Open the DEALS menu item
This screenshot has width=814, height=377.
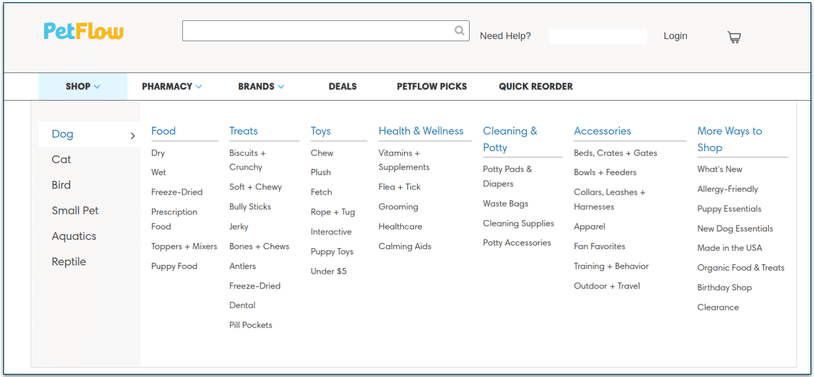point(343,87)
